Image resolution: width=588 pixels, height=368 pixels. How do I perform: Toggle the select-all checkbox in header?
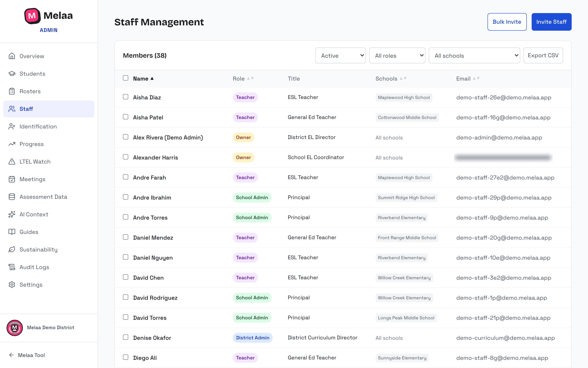coord(125,78)
